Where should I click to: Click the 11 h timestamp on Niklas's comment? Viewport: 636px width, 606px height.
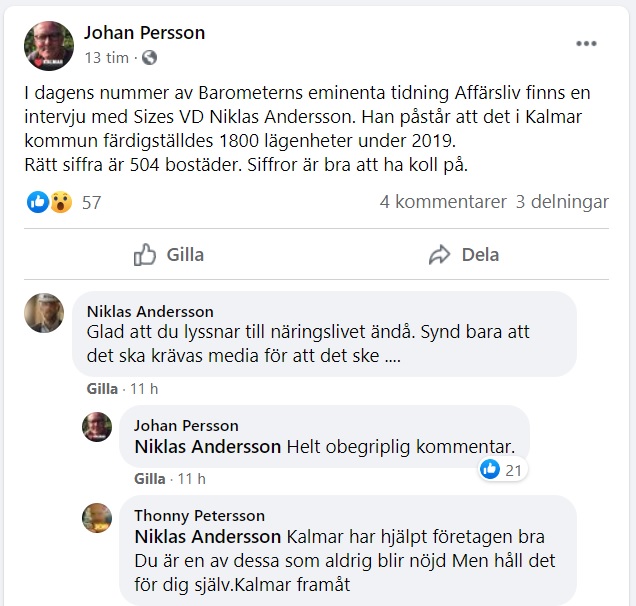point(146,388)
